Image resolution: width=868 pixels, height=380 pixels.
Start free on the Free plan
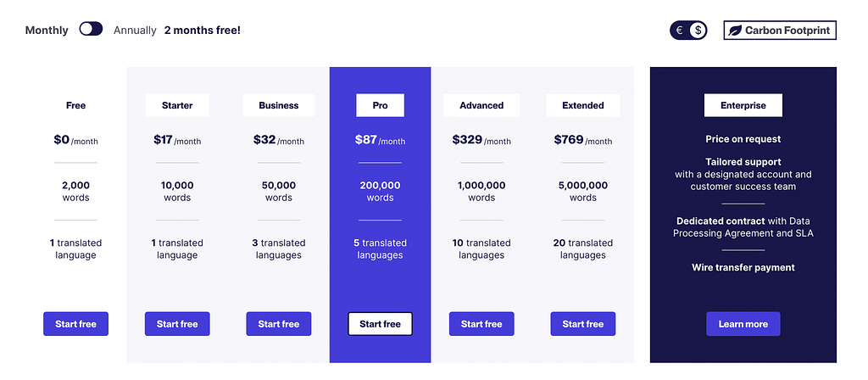click(x=75, y=324)
